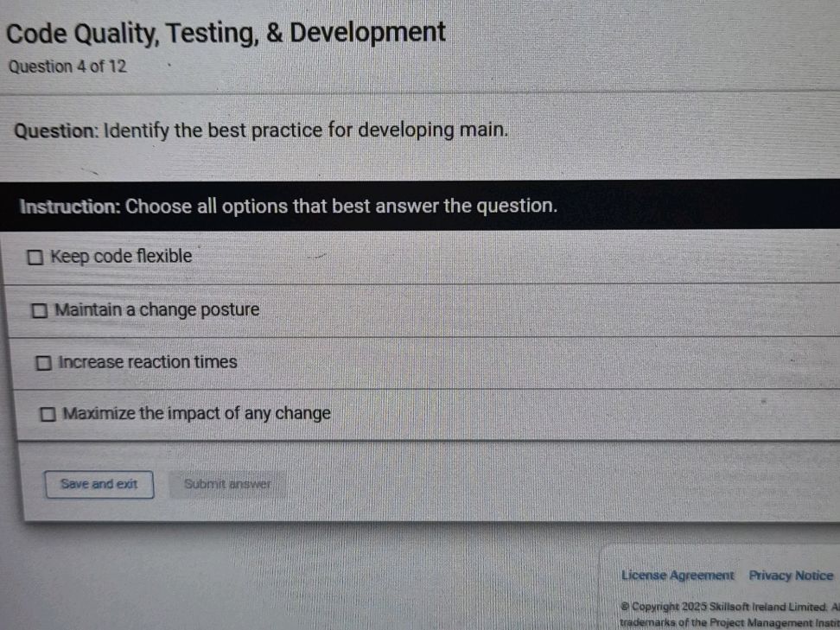Click the 'Save and exit' button
This screenshot has height=630, width=840.
pos(99,484)
